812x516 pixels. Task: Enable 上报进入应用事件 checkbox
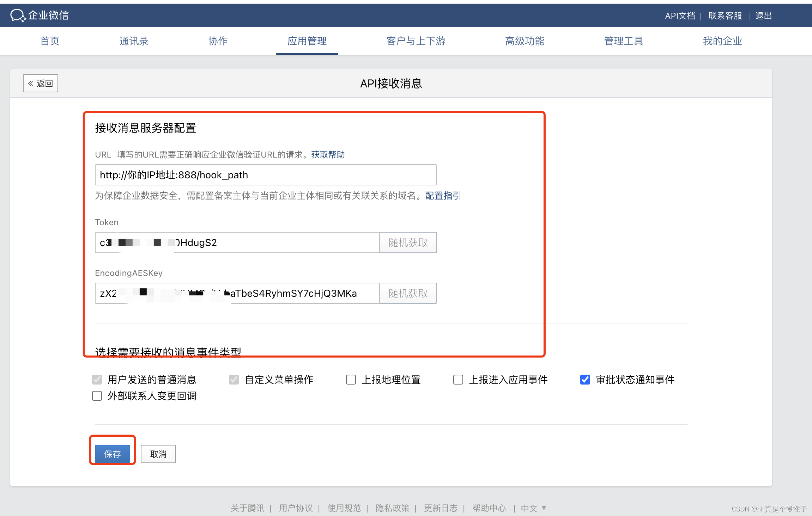coord(458,380)
